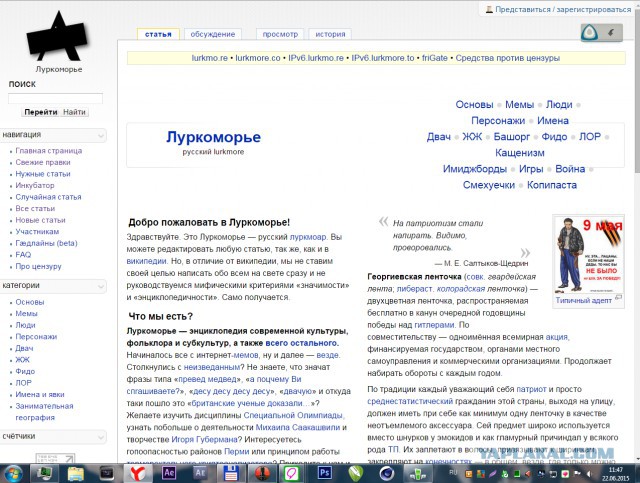This screenshot has height=483, width=640.
Task: Open Про цензуру in the sidebar
Action: pos(38,266)
